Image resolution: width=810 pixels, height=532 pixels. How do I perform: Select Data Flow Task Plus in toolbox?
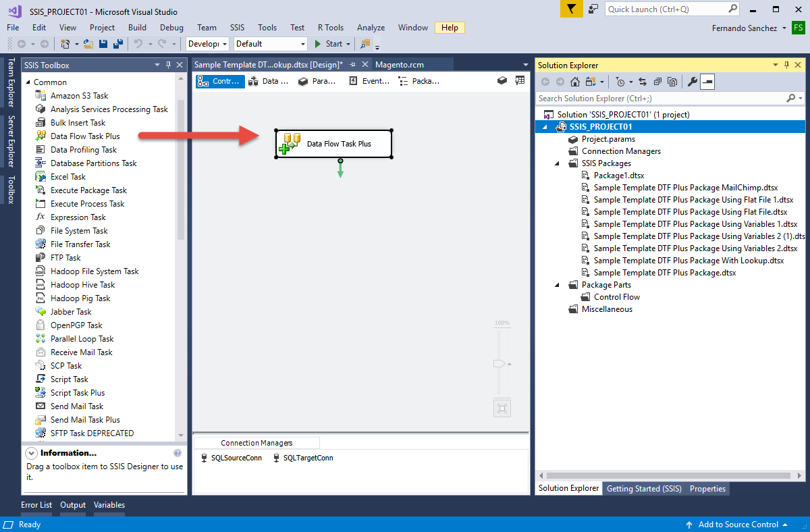click(x=85, y=136)
